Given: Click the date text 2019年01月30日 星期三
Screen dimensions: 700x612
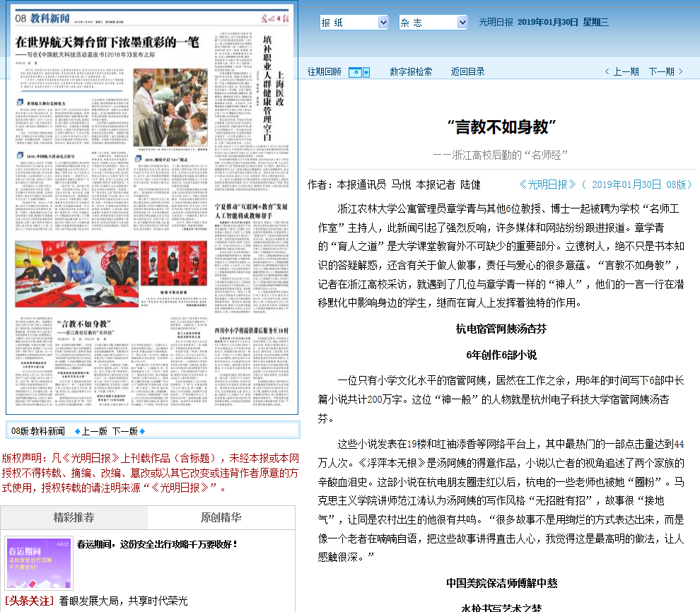Looking at the screenshot, I should pos(563,23).
